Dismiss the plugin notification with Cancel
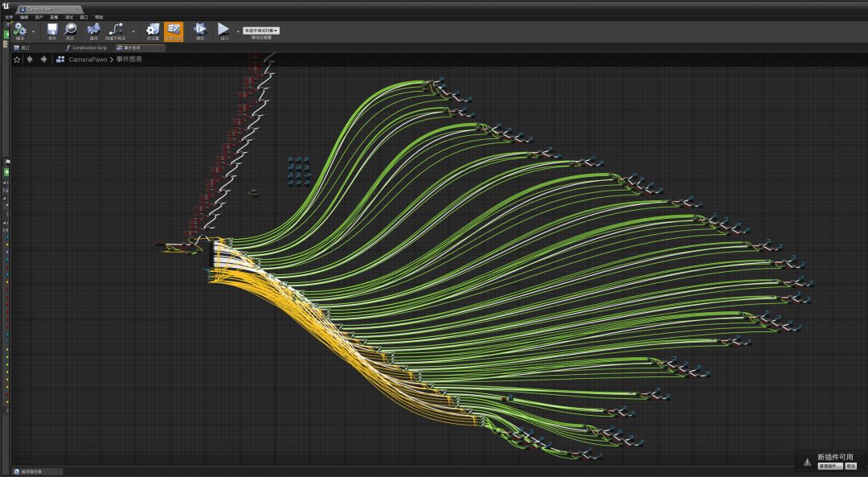The height and width of the screenshot is (477, 868). [850, 466]
